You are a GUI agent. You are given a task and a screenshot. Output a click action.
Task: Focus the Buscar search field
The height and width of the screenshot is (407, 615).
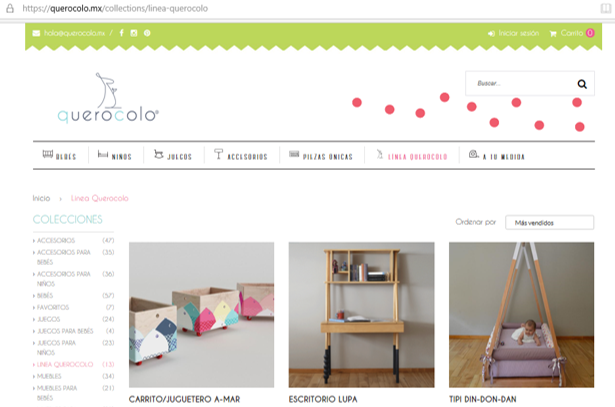click(522, 83)
